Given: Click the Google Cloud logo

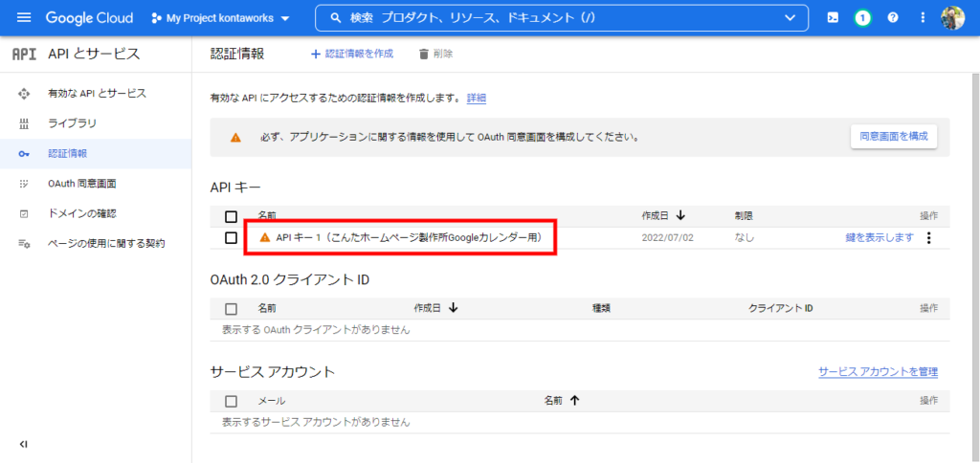Looking at the screenshot, I should pyautogui.click(x=89, y=18).
